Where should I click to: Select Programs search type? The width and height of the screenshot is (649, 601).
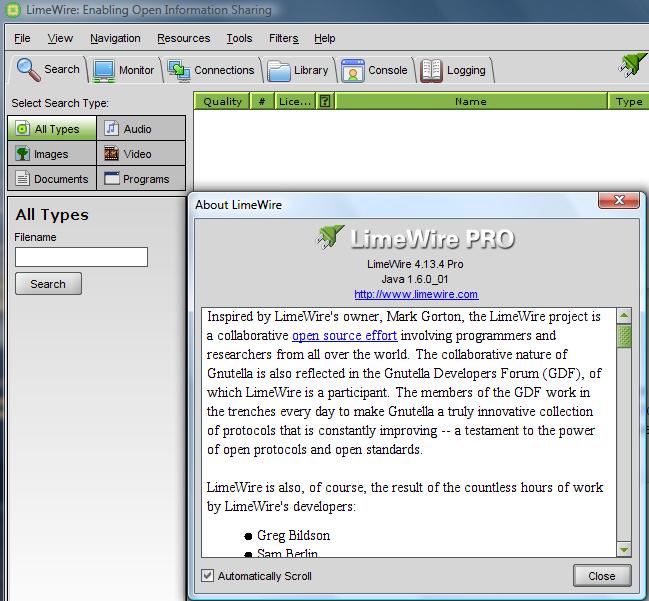pyautogui.click(x=141, y=178)
